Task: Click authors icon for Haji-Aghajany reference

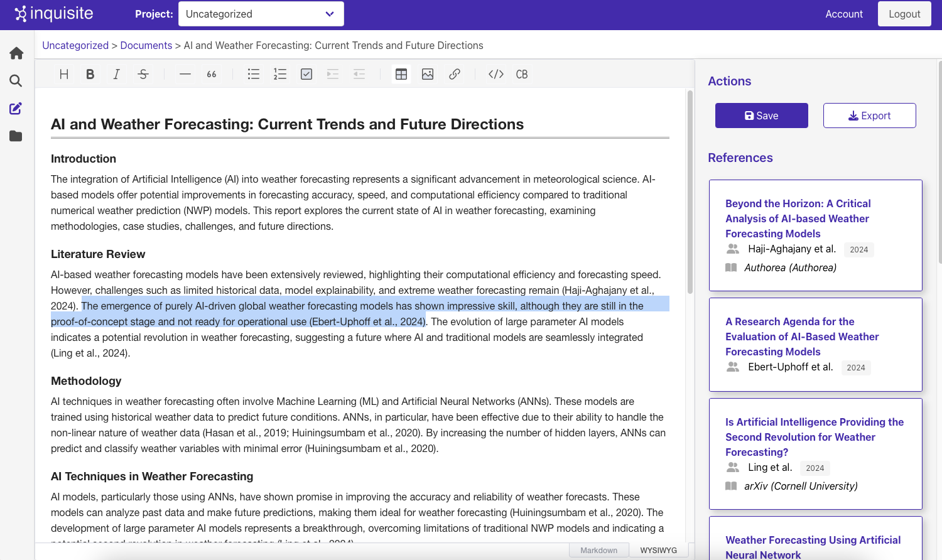Action: click(x=733, y=249)
